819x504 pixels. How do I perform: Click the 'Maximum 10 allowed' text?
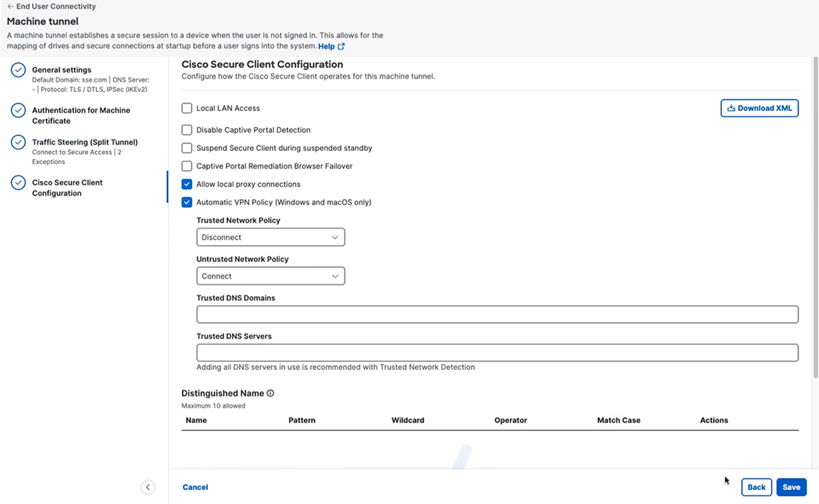213,406
